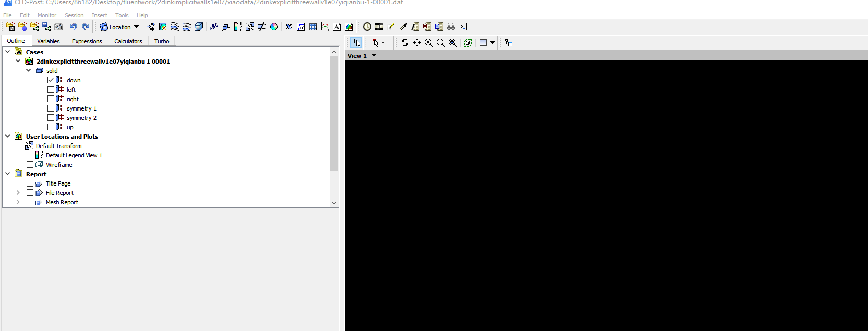This screenshot has height=331, width=868.
Task: Open the File menu
Action: click(x=7, y=15)
